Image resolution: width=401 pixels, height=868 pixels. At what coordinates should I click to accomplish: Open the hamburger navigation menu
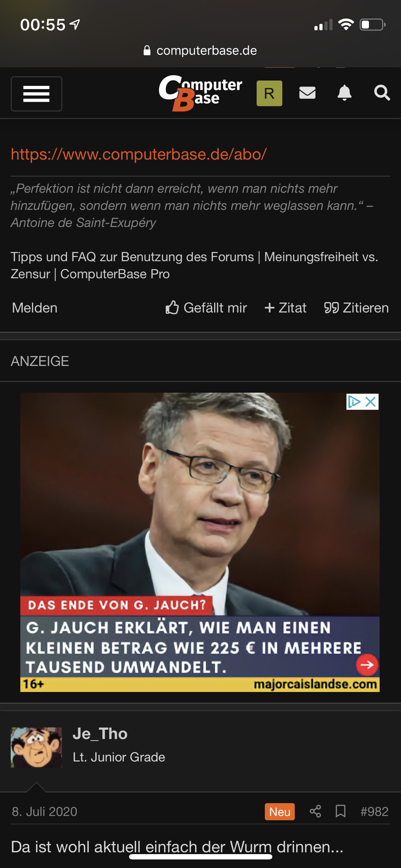(36, 94)
